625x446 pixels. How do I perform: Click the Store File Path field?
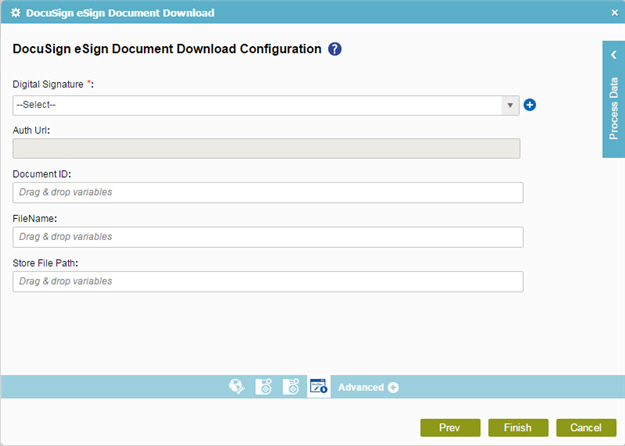268,282
